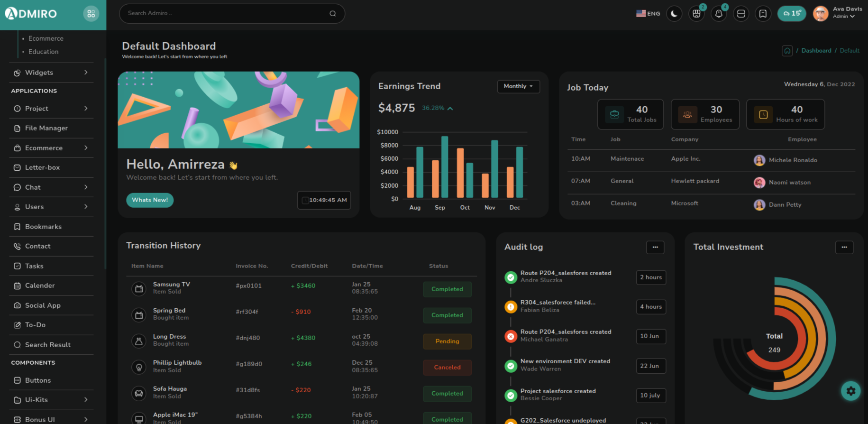
Task: Open the Monthly dropdown in Earnings Trend
Action: point(518,86)
